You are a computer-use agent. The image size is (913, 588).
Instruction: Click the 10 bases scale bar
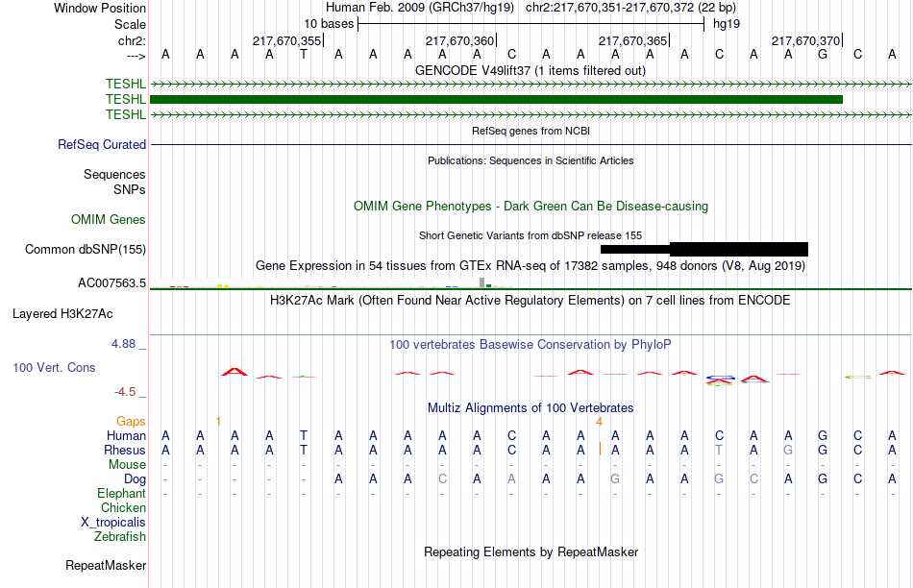(531, 24)
